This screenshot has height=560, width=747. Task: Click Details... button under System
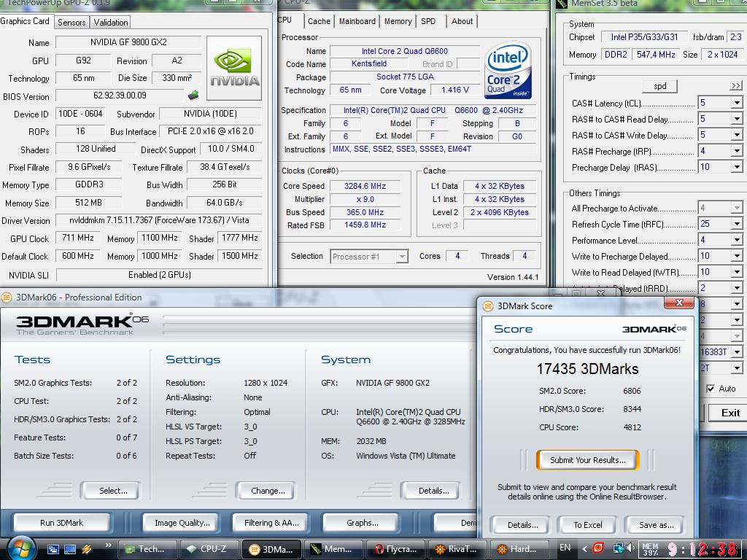click(430, 491)
